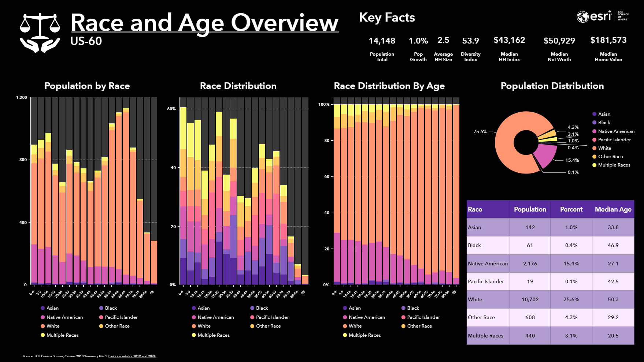Click the underlined Race and Age Overview title

click(204, 23)
